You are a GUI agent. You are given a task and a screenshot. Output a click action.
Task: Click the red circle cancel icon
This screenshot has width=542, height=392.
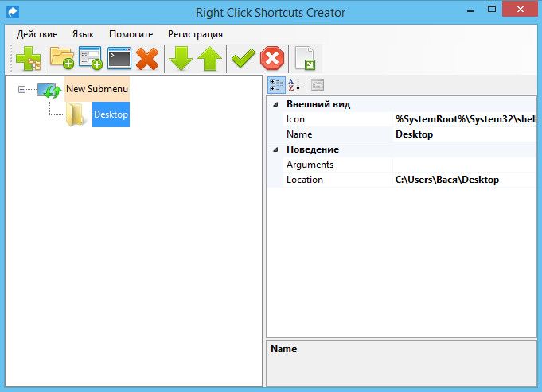tap(272, 59)
